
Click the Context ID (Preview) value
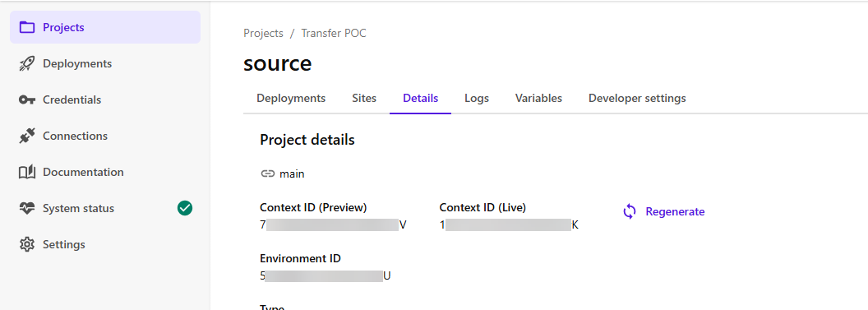pos(333,225)
